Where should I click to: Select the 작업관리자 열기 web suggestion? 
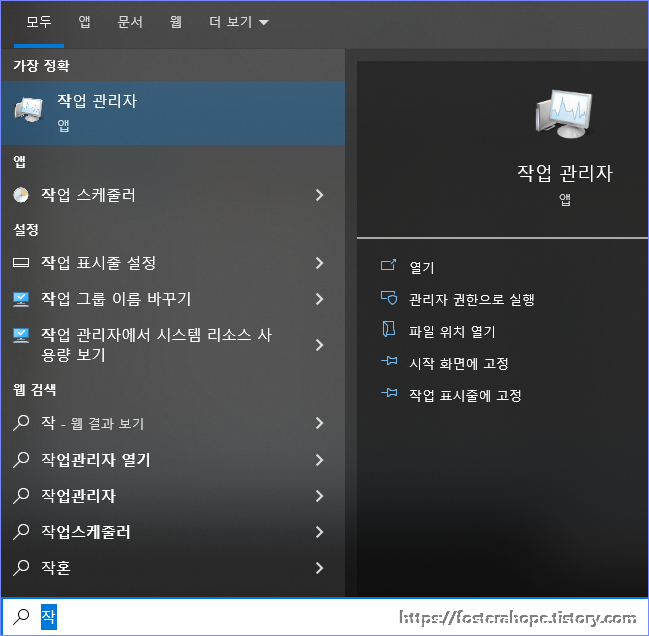[173, 460]
